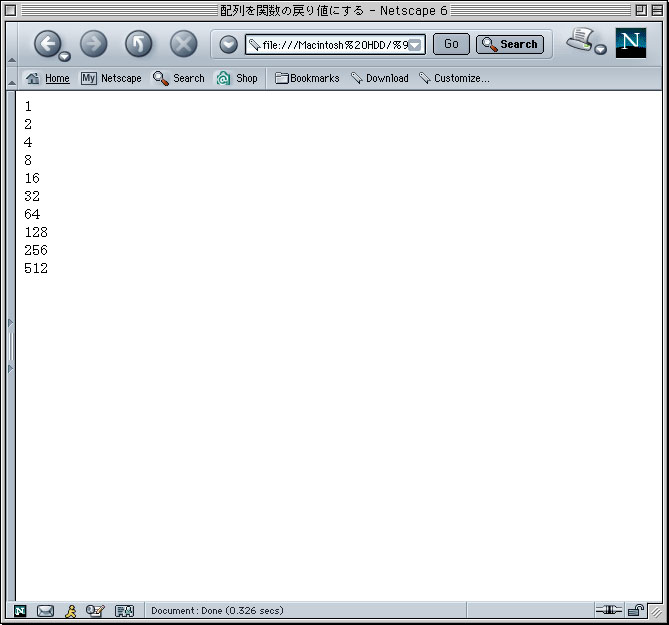Click the Stop loading button
This screenshot has width=669, height=625.
[183, 44]
